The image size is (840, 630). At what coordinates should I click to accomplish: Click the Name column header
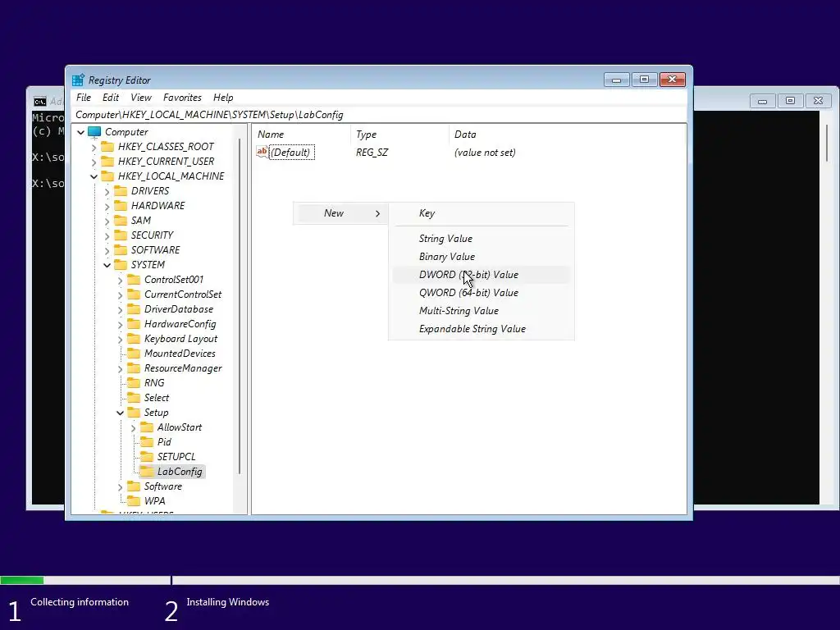[301, 135]
